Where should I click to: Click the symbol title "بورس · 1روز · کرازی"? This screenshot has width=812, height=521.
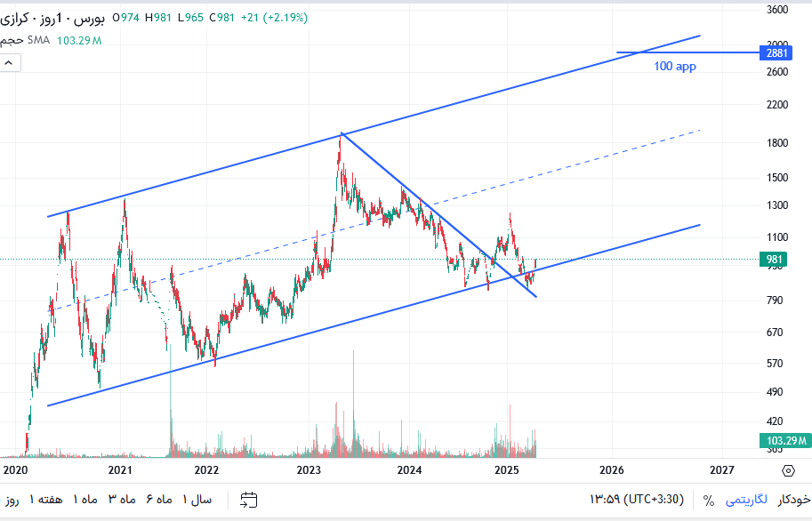52,18
